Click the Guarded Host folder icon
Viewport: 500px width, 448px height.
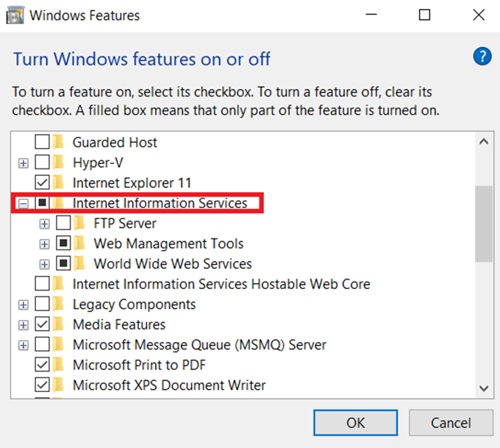[58, 142]
